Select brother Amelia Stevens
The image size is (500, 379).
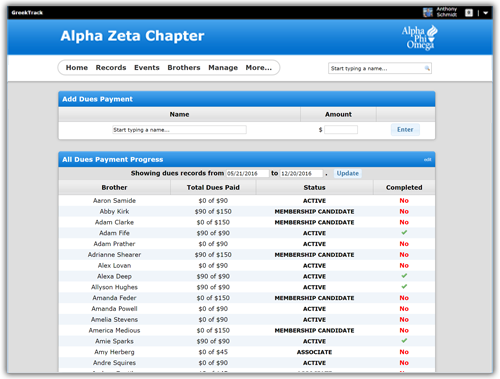click(x=114, y=320)
